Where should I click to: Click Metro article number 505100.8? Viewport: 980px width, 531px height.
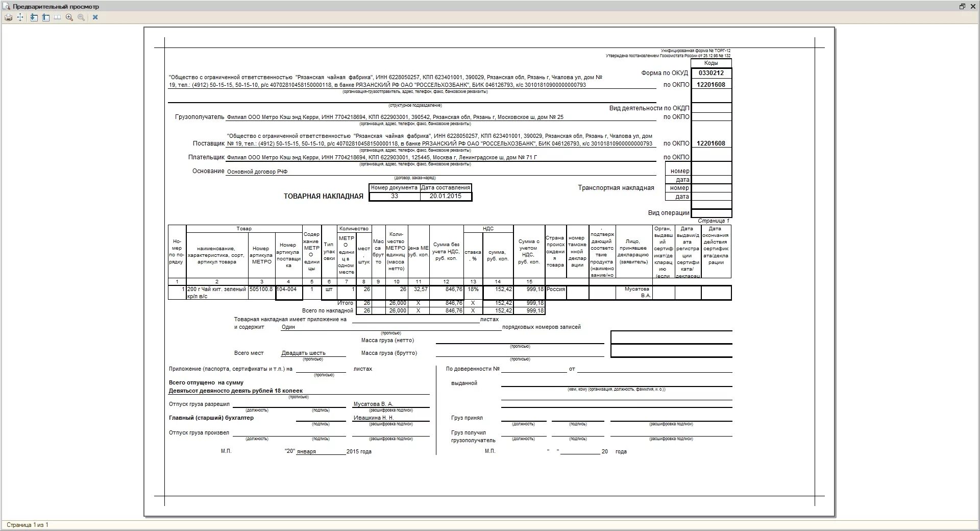pyautogui.click(x=261, y=289)
